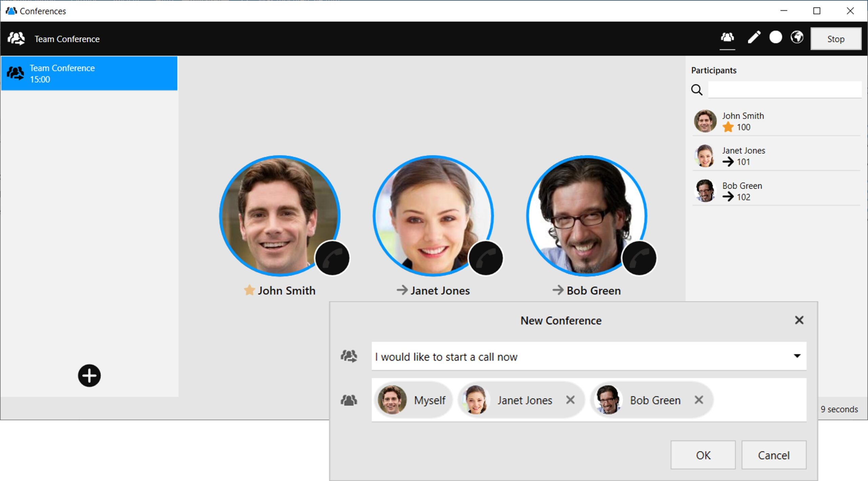Select Janet Jones 101 in participants list

[x=776, y=156]
